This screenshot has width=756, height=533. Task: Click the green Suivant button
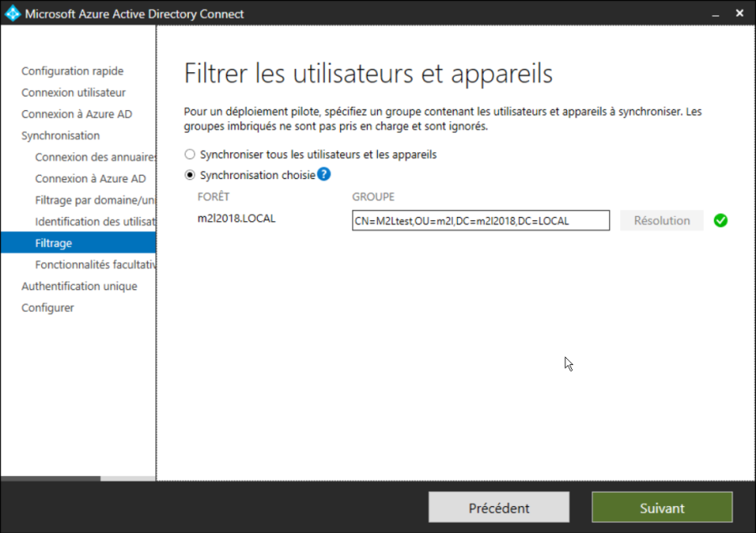662,507
